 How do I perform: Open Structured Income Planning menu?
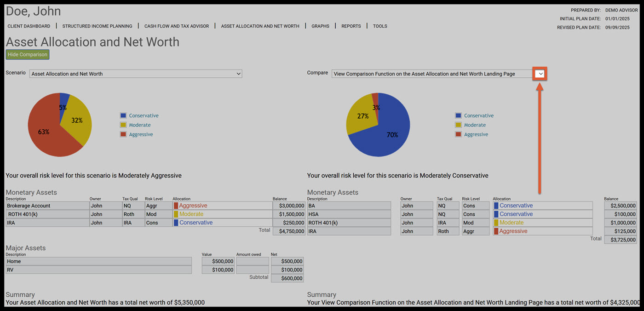pos(97,26)
